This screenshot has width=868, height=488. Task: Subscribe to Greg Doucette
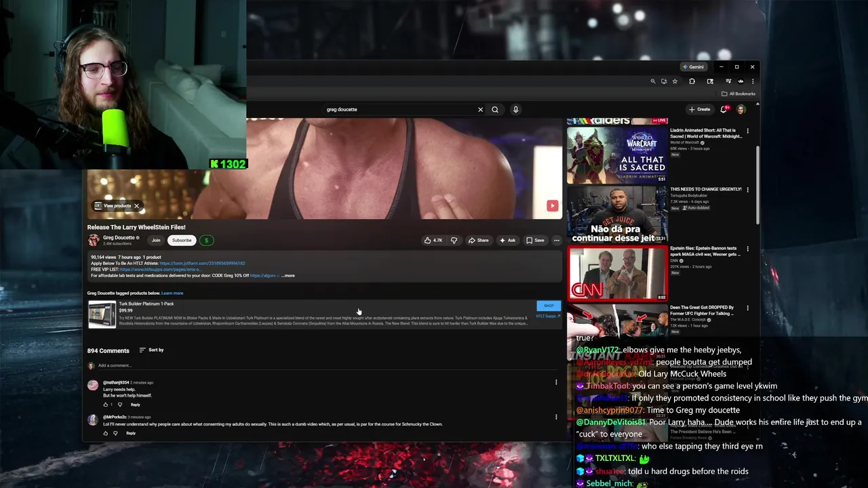182,240
